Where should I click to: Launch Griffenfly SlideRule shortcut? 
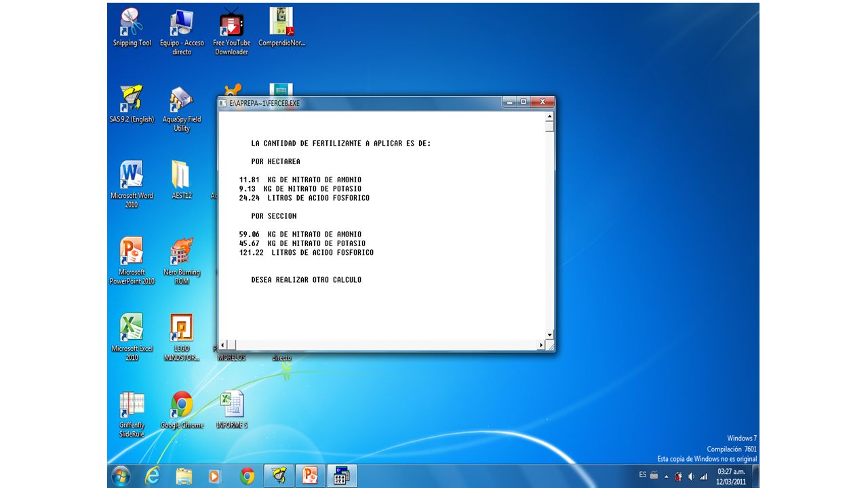coord(132,414)
